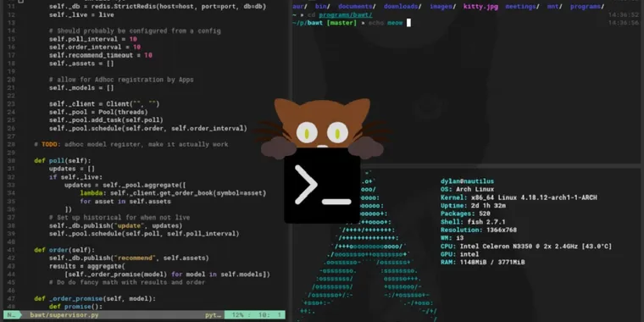Click the CPU Intel Celeron line
644x322 pixels.
click(x=526, y=246)
